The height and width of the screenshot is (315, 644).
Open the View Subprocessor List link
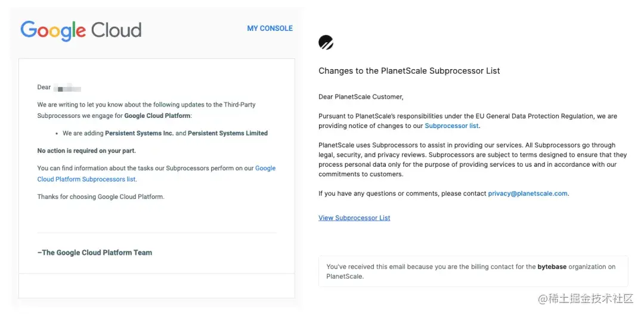[x=354, y=218]
